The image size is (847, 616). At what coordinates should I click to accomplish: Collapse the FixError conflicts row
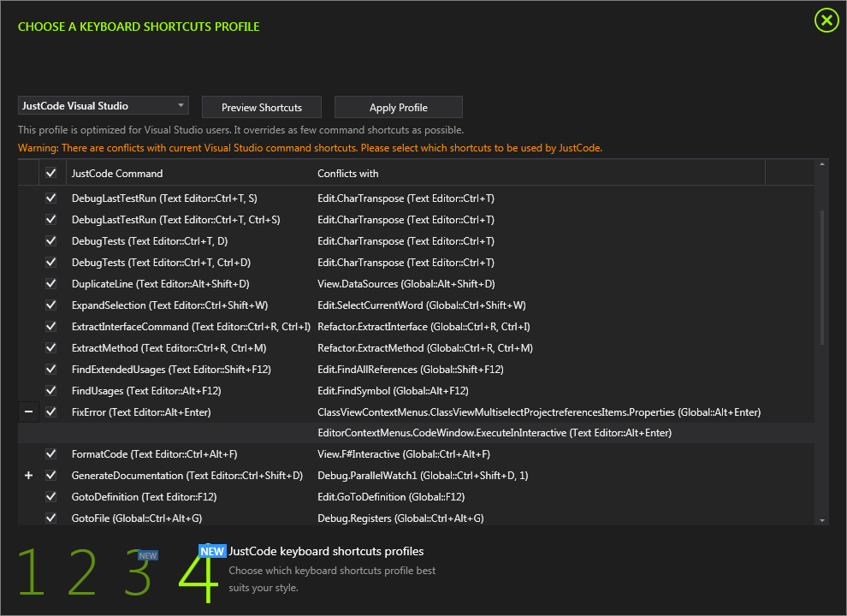click(28, 412)
